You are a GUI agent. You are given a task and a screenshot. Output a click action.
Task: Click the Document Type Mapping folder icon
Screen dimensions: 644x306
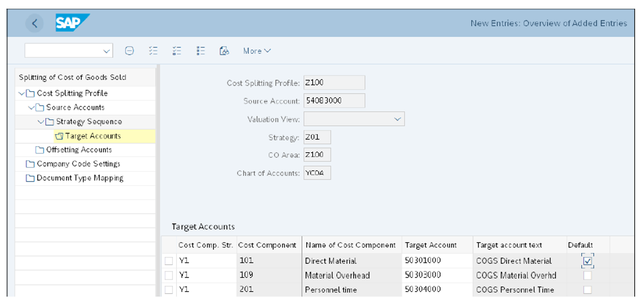tap(30, 178)
